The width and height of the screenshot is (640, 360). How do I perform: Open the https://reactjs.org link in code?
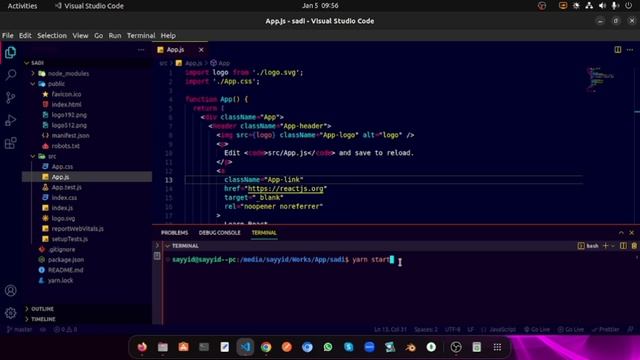285,189
